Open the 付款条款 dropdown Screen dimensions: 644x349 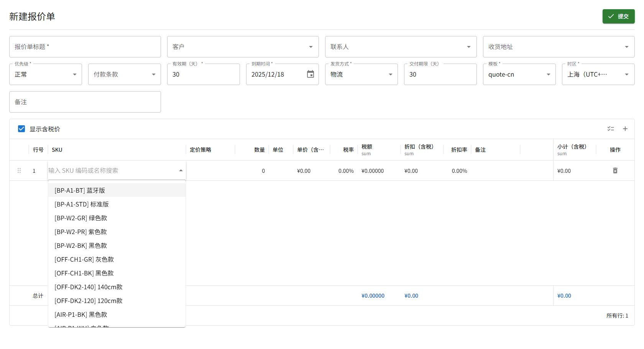point(153,74)
